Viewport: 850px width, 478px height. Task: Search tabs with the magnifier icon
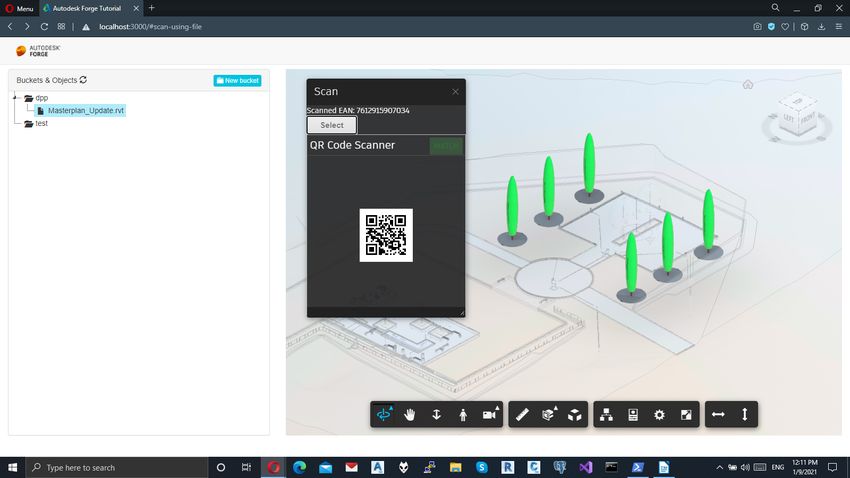[x=776, y=8]
